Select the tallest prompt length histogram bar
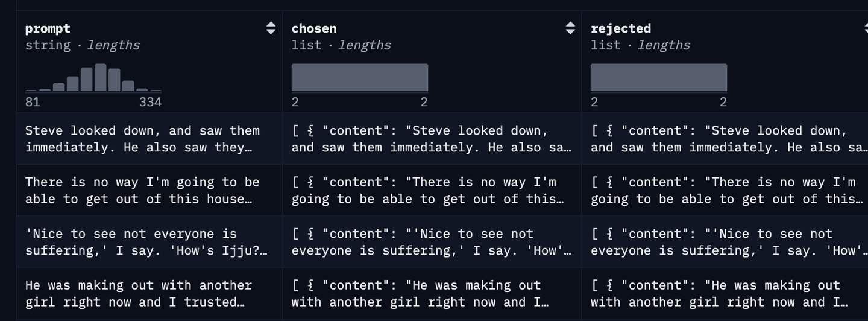The image size is (868, 321). click(101, 78)
